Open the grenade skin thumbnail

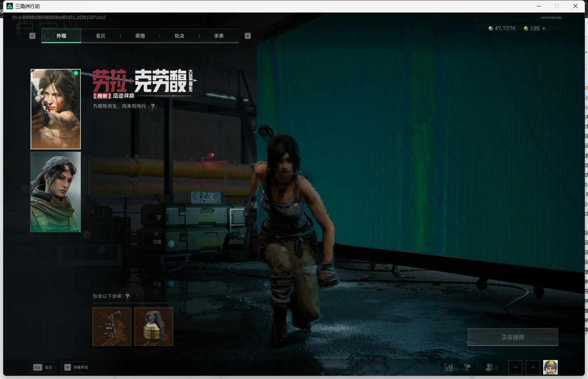coord(153,327)
